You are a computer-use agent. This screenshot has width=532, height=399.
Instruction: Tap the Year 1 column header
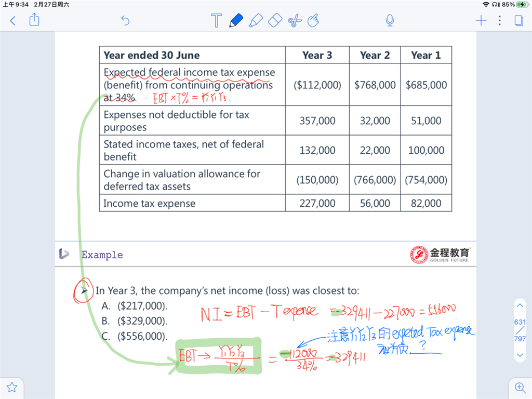click(426, 55)
